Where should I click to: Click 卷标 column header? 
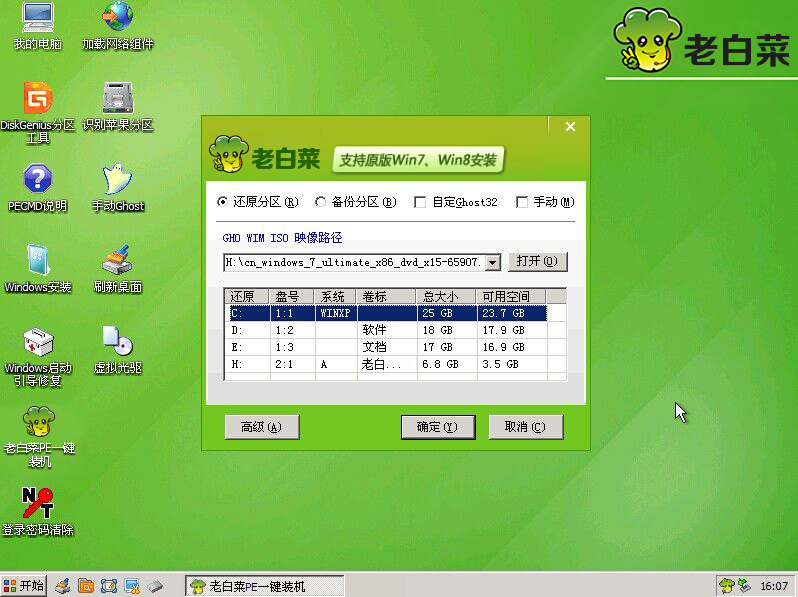coord(387,296)
